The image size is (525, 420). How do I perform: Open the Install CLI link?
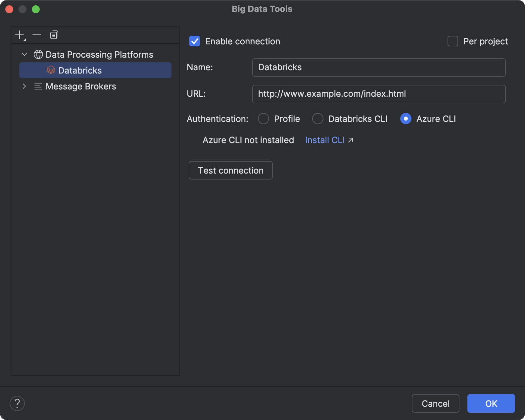click(325, 140)
